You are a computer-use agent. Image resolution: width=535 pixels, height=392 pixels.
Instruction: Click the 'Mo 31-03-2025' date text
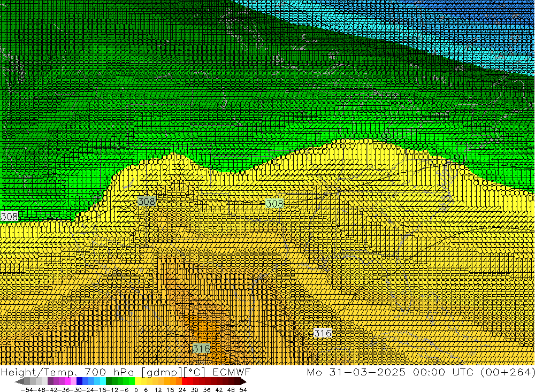pyautogui.click(x=356, y=372)
